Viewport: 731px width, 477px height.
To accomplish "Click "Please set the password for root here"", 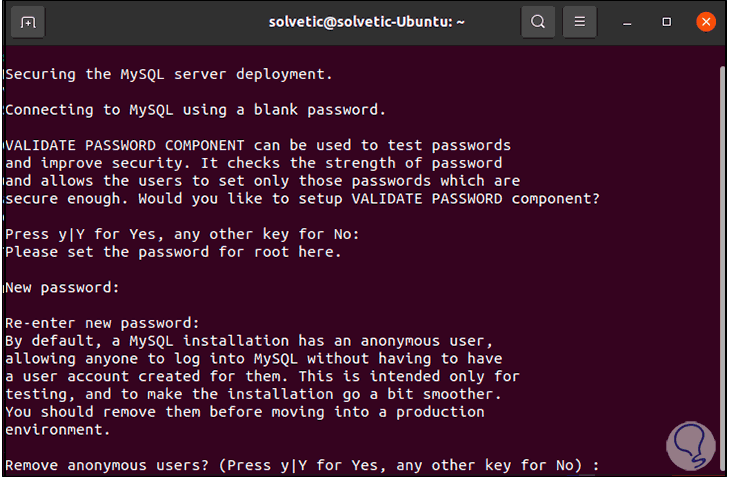I will 173,252.
